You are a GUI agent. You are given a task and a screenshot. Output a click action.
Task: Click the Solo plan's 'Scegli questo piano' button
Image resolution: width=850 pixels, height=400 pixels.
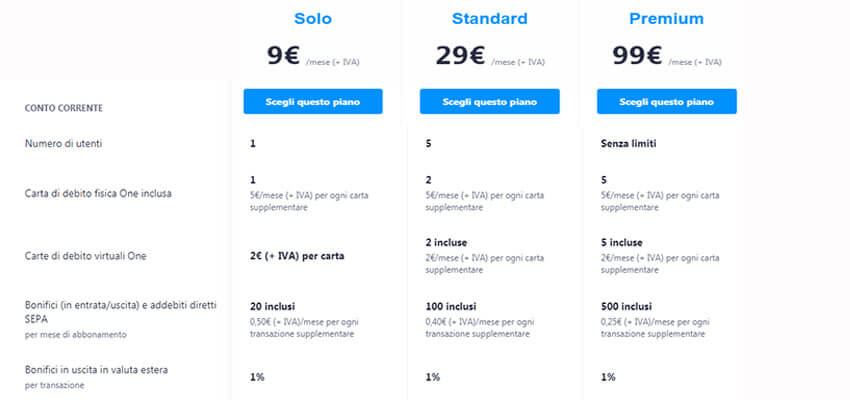314,102
